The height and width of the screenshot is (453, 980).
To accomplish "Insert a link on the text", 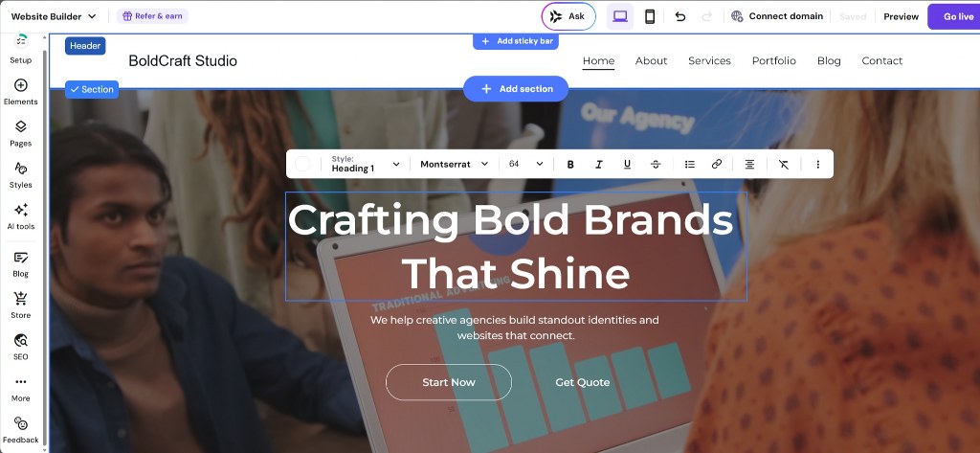I will [717, 164].
